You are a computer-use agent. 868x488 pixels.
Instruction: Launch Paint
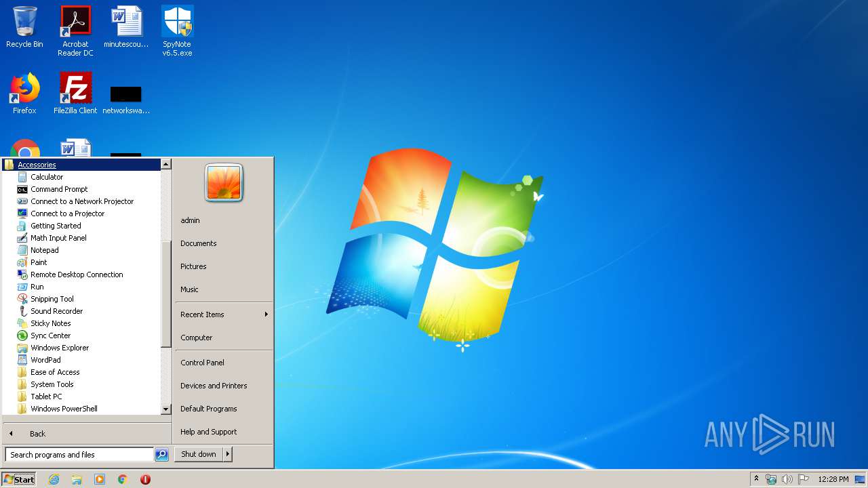coord(39,262)
